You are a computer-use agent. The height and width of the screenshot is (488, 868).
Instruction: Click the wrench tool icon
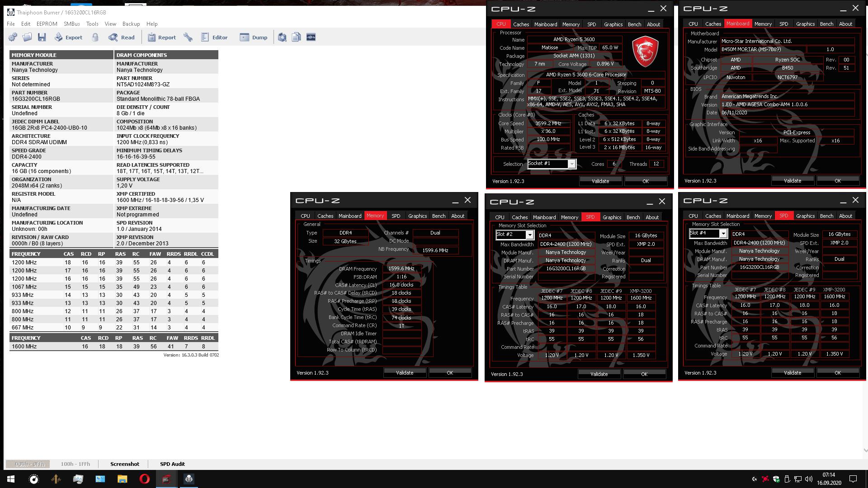point(188,38)
